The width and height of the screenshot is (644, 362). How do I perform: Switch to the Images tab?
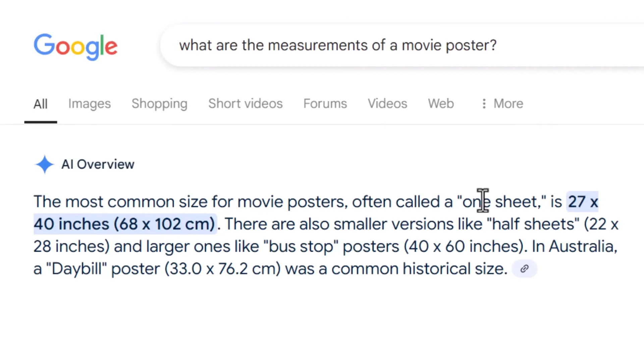point(89,104)
